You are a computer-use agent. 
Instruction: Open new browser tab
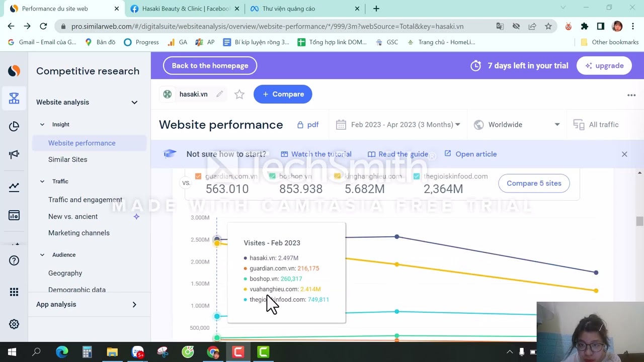click(376, 9)
